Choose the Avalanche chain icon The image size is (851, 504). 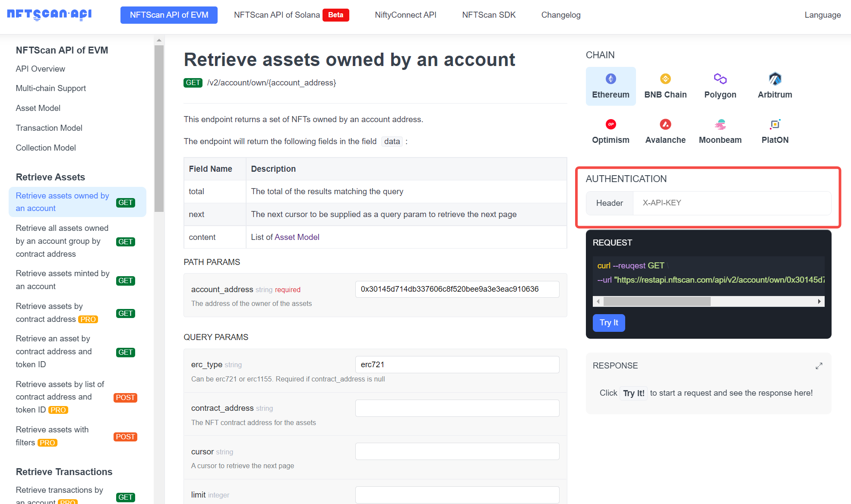(665, 124)
